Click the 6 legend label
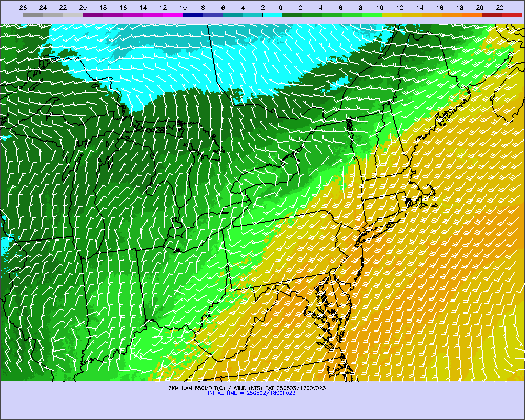The image size is (525, 420). (x=340, y=7)
